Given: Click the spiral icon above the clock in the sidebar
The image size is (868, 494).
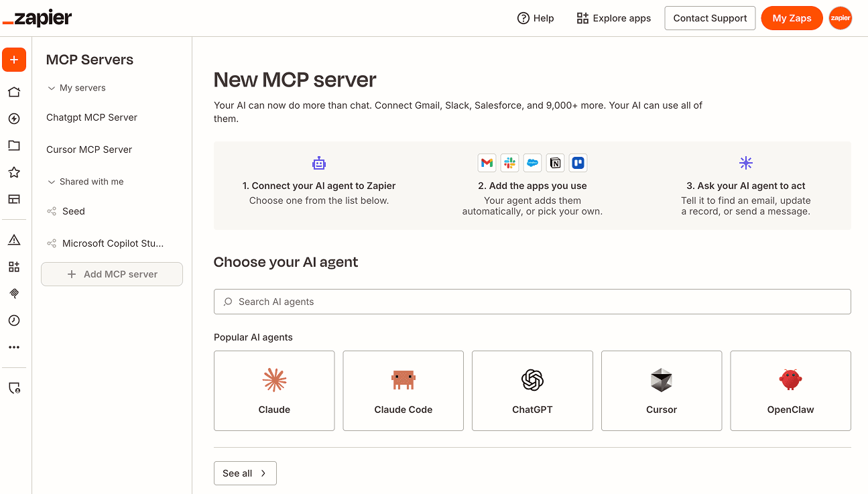Looking at the screenshot, I should click(x=14, y=294).
